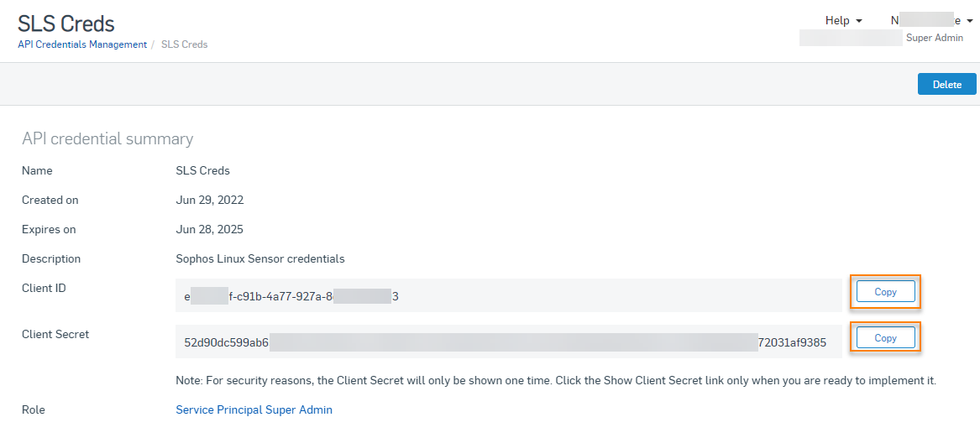The height and width of the screenshot is (438, 980).
Task: Copy the Client Secret value
Action: [x=885, y=338]
